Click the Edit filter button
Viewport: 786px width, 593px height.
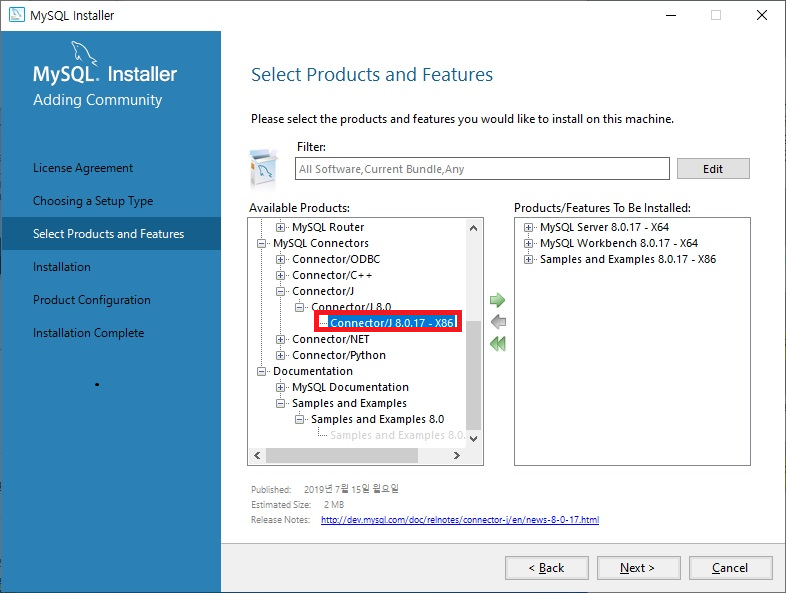[713, 169]
